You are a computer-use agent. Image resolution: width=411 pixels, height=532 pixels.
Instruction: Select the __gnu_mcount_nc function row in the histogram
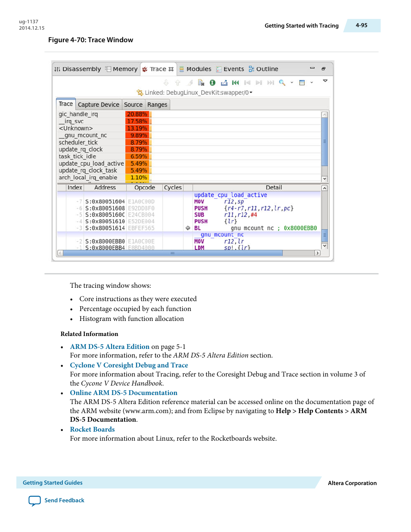tap(189, 135)
